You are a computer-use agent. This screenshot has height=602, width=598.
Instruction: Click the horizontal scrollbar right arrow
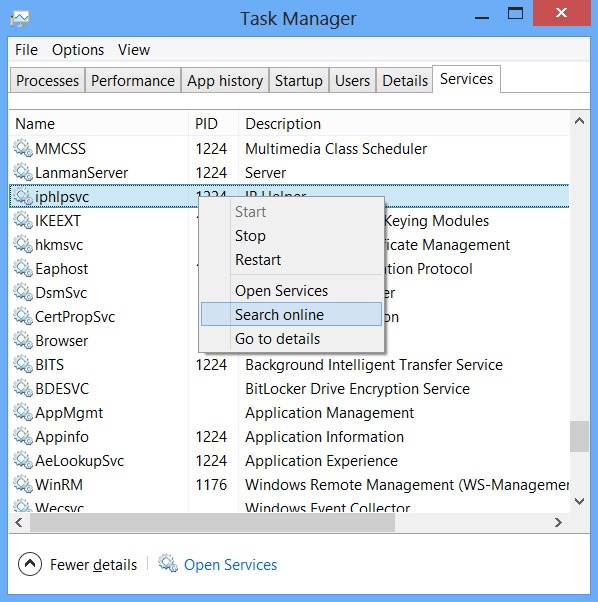point(558,523)
